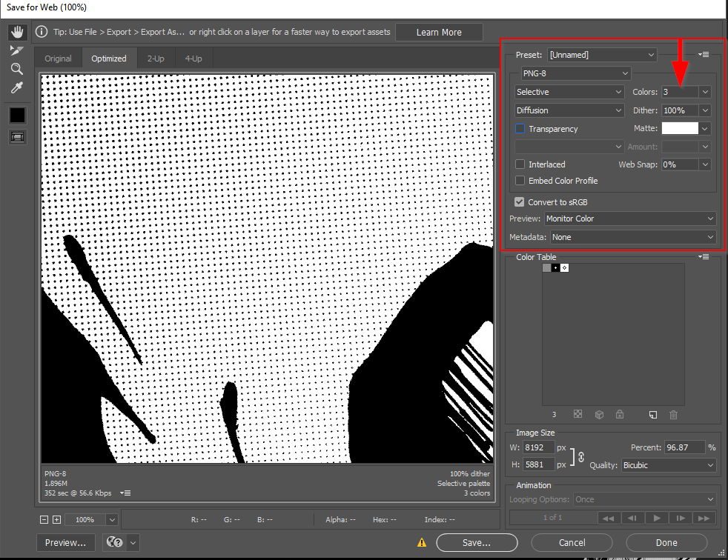Click the Learn More button

pos(439,33)
